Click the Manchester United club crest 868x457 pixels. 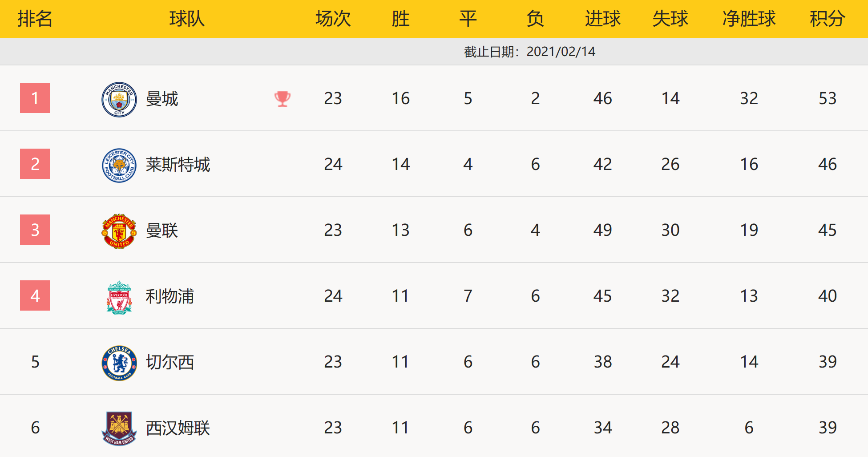(x=119, y=231)
